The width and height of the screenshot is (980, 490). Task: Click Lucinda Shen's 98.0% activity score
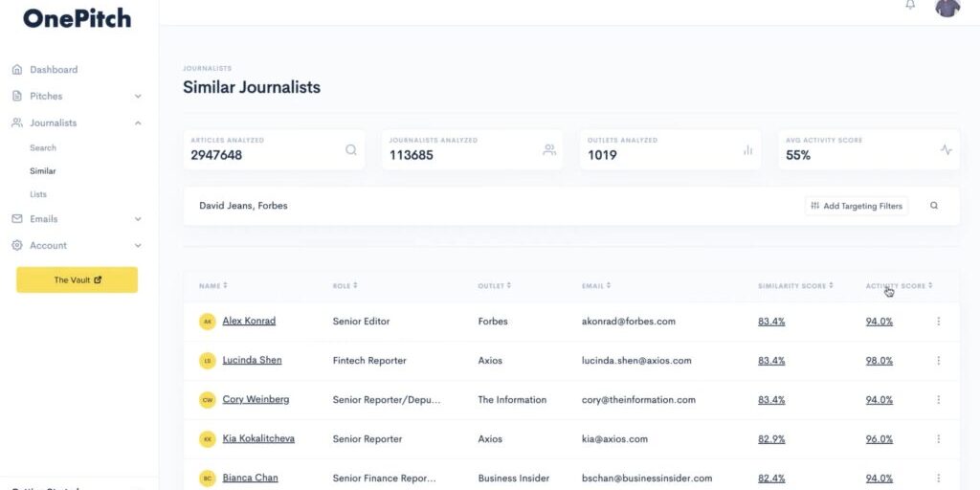879,361
